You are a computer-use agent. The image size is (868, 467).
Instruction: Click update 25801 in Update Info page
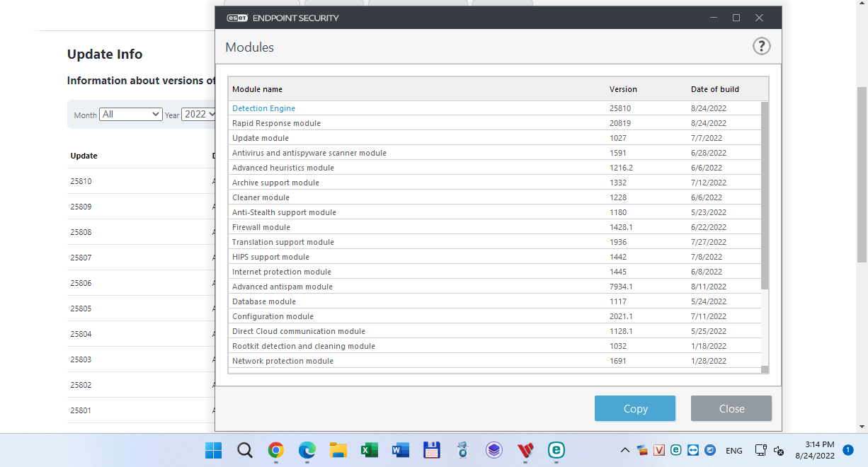point(81,410)
